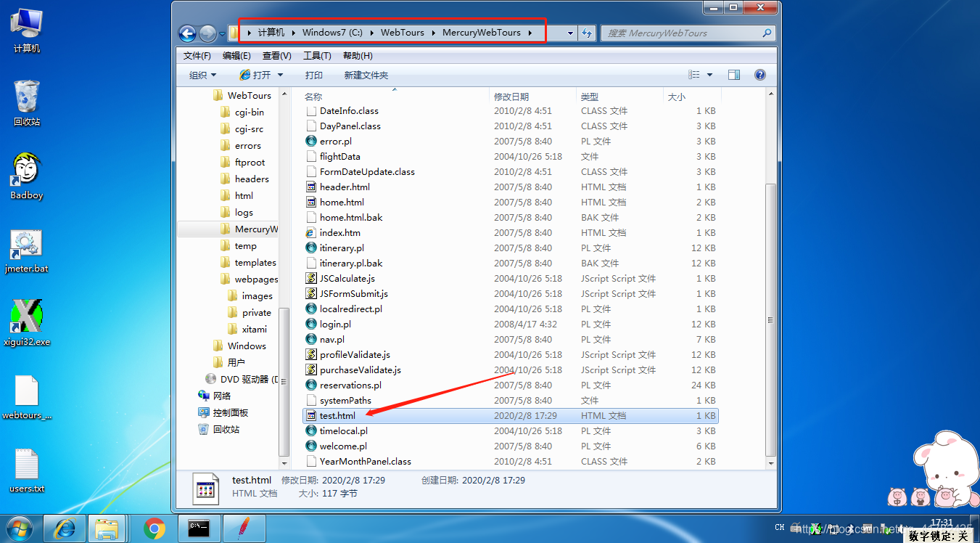Select the welcome.pl file icon
This screenshot has height=543, width=980.
[311, 446]
